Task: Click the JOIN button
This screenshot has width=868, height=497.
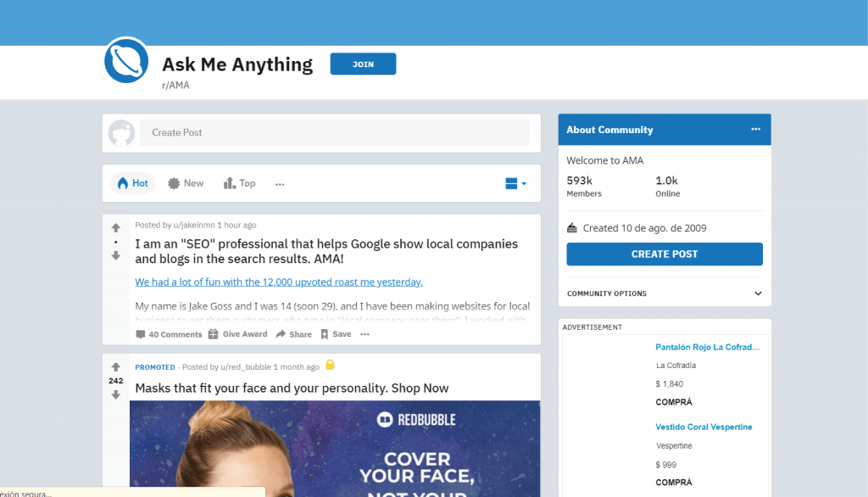Action: point(363,64)
